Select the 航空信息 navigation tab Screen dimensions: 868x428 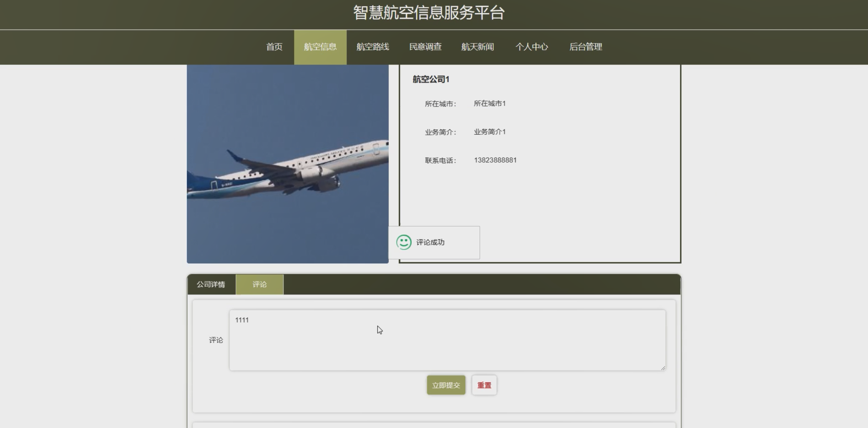coord(320,47)
